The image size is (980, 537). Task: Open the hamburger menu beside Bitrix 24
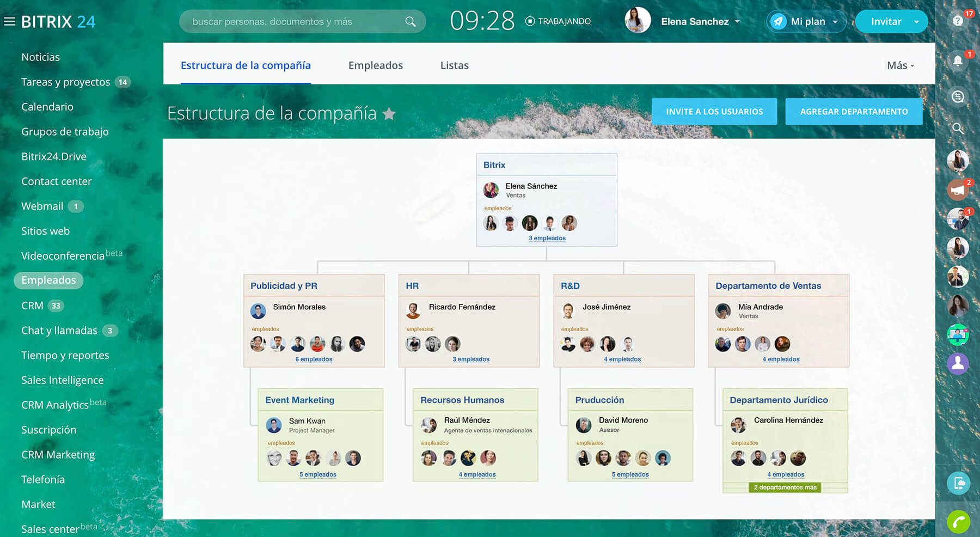pos(9,22)
